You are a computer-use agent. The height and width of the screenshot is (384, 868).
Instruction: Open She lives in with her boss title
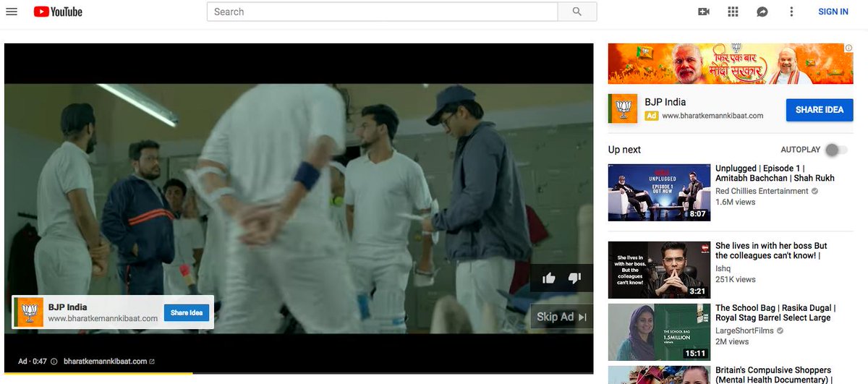(771, 250)
